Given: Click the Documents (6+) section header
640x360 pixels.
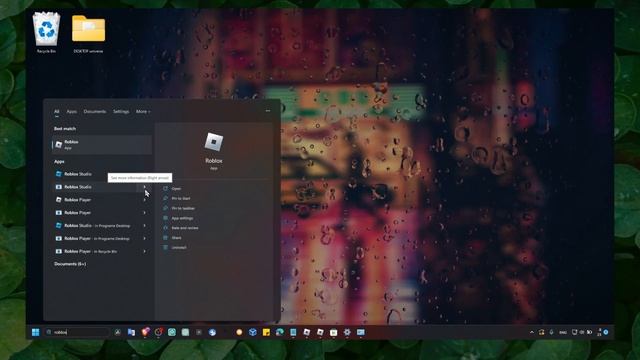Looking at the screenshot, I should (x=70, y=264).
